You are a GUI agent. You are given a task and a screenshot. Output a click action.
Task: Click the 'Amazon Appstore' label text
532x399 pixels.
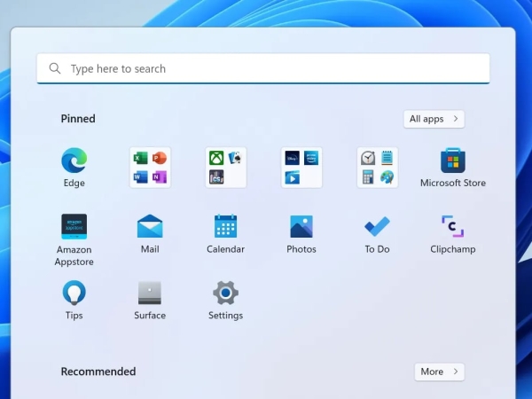74,255
